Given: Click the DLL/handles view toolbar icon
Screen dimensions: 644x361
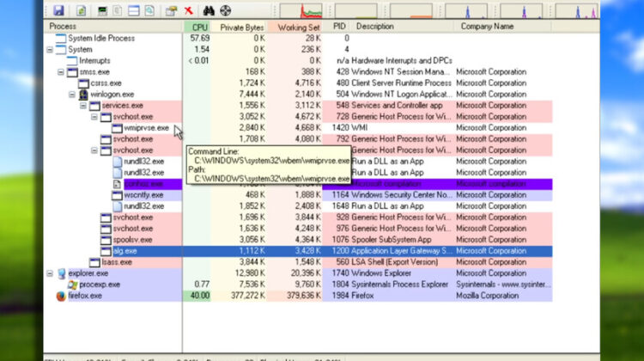Looking at the screenshot, I should click(x=149, y=10).
